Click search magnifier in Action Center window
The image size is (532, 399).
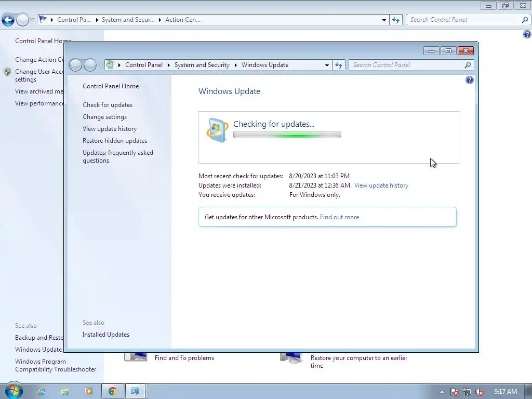525,20
